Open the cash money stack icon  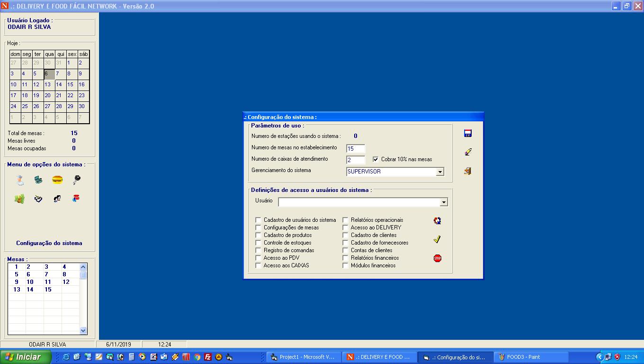(19, 199)
